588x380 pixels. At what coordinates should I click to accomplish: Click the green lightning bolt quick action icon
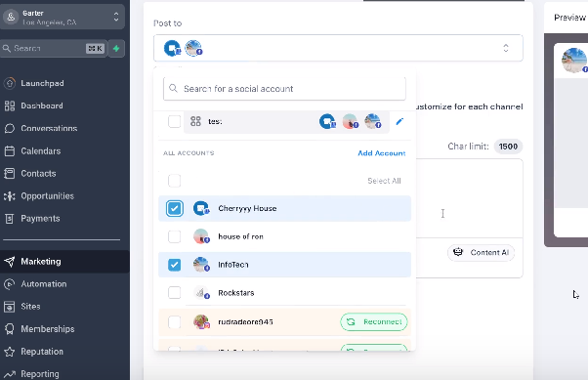(x=116, y=49)
